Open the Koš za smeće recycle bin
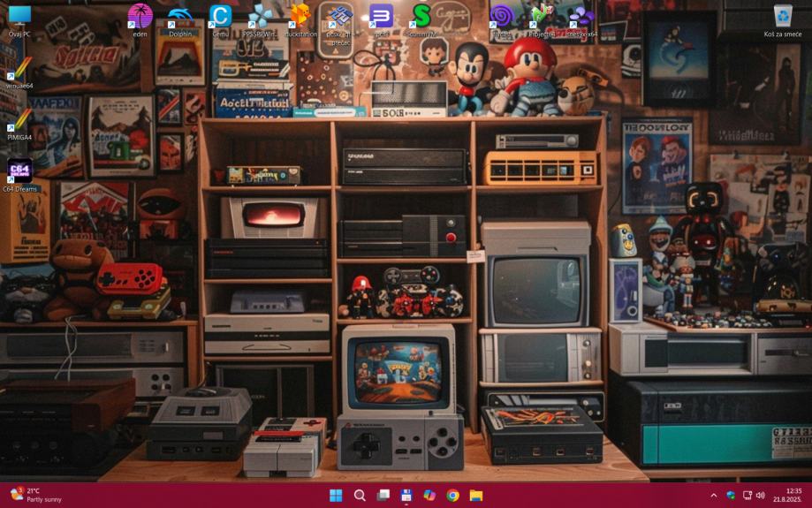 pos(783,20)
